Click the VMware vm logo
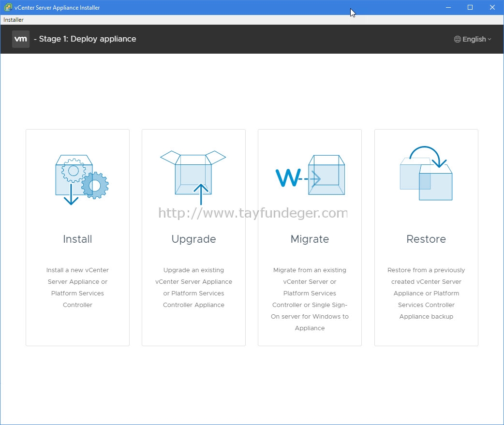The height and width of the screenshot is (425, 504). pyautogui.click(x=21, y=39)
